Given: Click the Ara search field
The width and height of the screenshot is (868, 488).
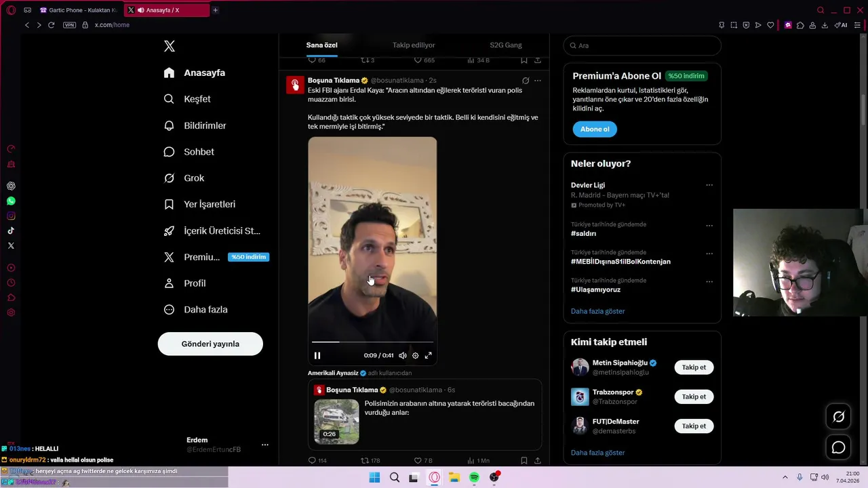Looking at the screenshot, I should click(642, 45).
